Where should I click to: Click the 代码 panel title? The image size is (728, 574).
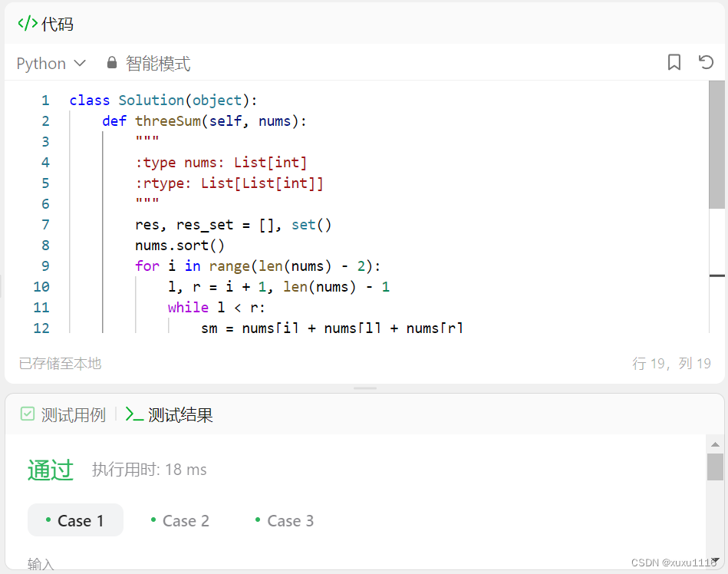58,24
